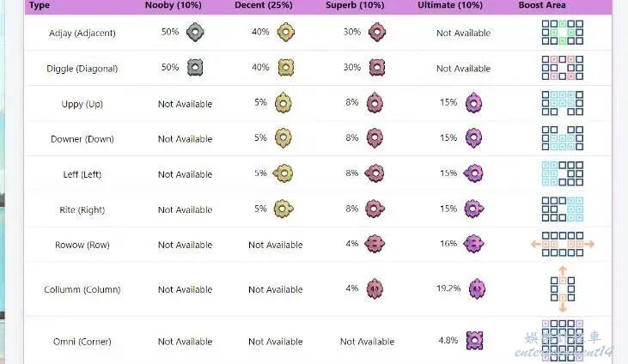The height and width of the screenshot is (364, 628).
Task: Click the Ultimate Omni purple cog icon
Action: tap(474, 340)
